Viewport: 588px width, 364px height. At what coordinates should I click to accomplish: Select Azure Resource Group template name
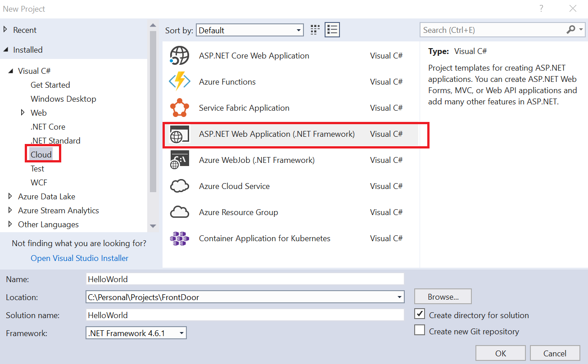click(239, 212)
